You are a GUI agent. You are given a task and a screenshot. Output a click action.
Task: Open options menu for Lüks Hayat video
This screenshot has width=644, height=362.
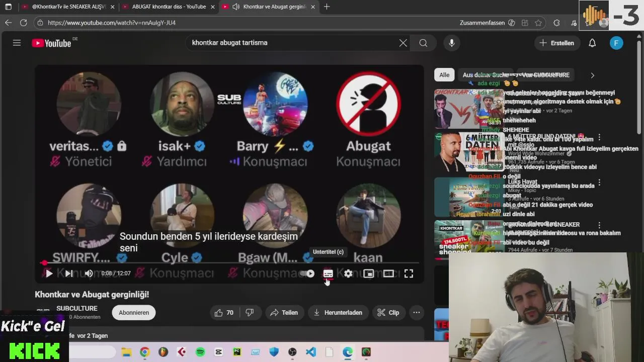pyautogui.click(x=599, y=183)
